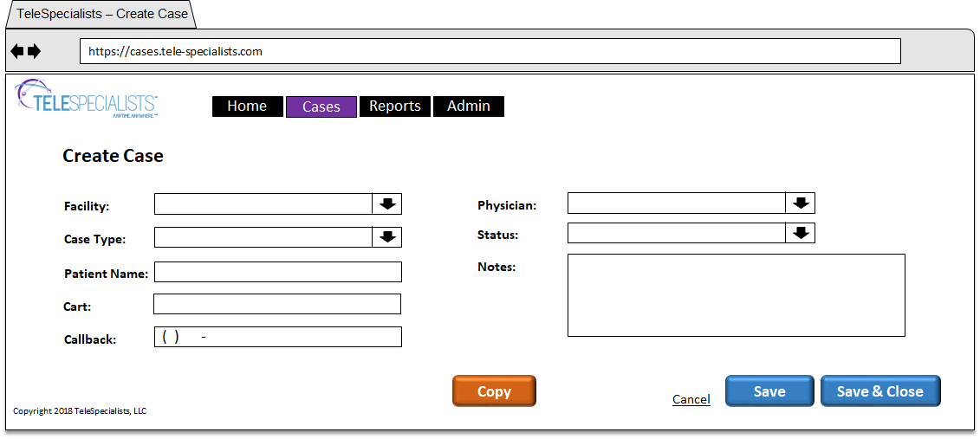Expand the Status dropdown list
The height and width of the screenshot is (439, 980).
801,233
